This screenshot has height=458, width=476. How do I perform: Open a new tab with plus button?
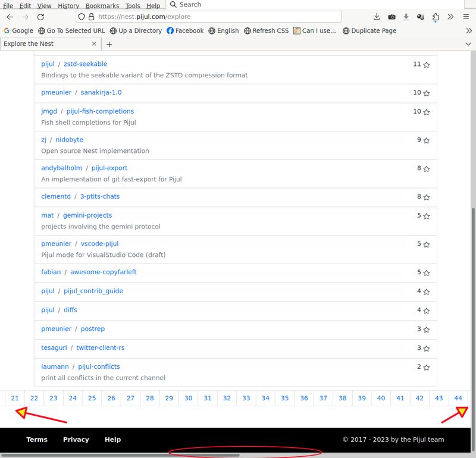(x=109, y=44)
